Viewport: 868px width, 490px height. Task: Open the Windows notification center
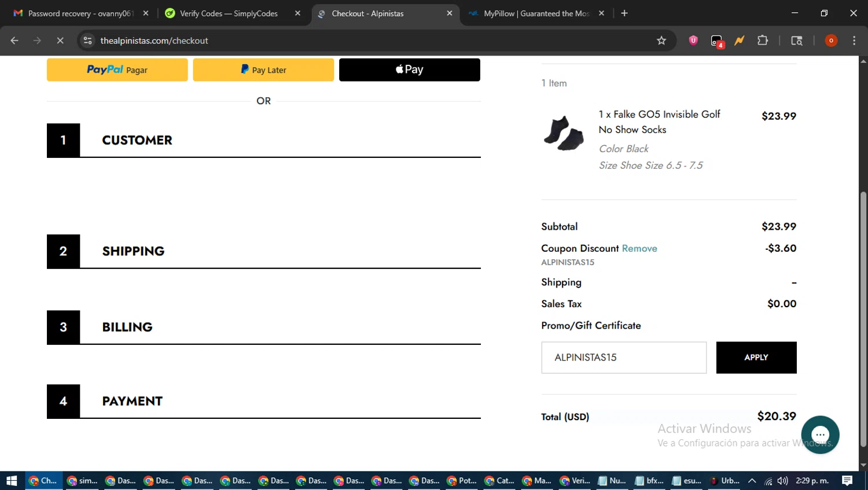(847, 481)
